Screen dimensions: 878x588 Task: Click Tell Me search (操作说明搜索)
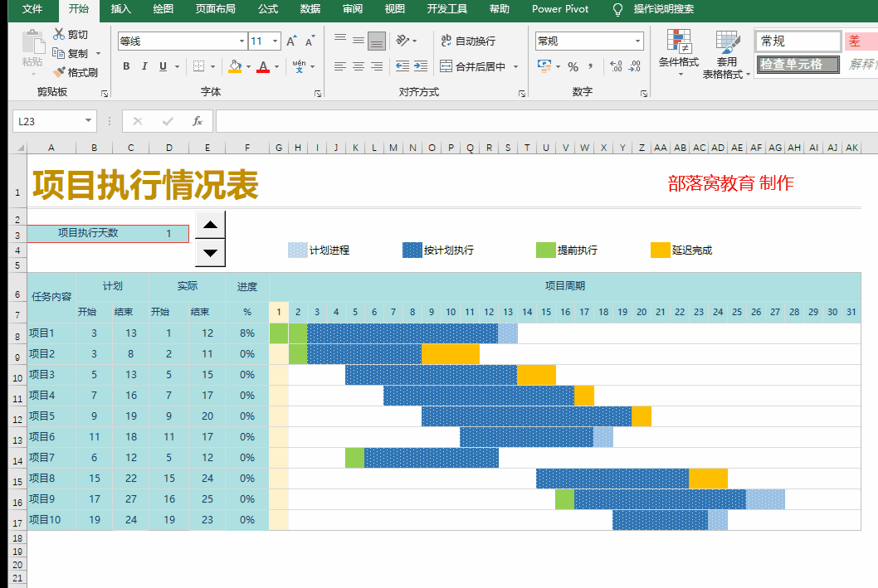point(664,9)
